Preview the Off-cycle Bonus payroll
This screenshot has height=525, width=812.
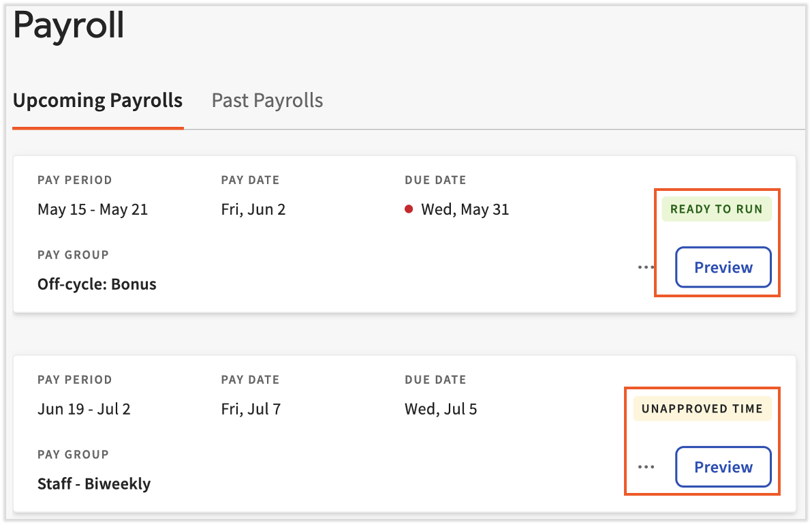click(723, 267)
